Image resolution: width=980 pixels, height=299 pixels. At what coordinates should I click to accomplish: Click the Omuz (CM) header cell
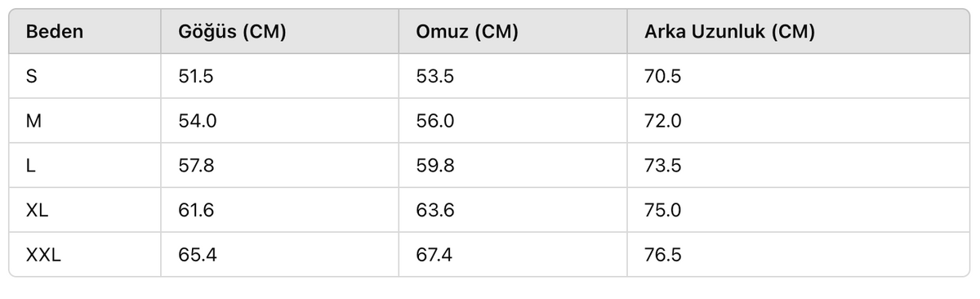[x=467, y=32]
